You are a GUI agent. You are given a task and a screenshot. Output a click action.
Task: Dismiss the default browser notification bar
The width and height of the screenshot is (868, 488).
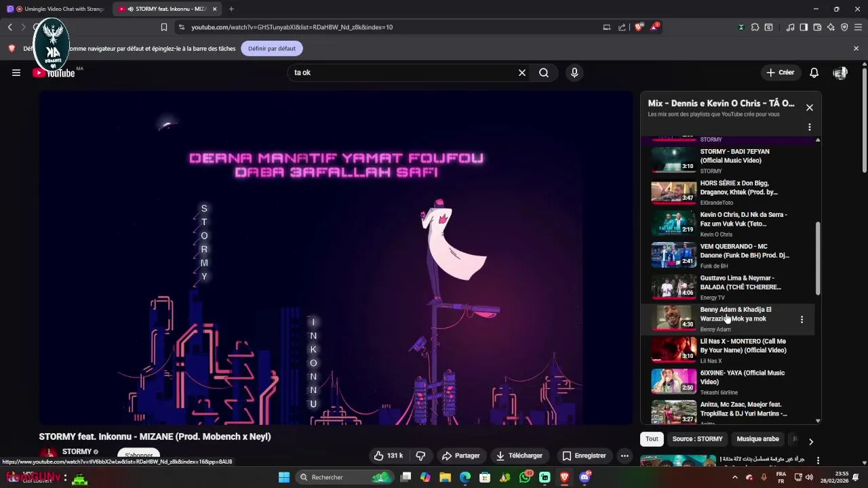tap(856, 49)
